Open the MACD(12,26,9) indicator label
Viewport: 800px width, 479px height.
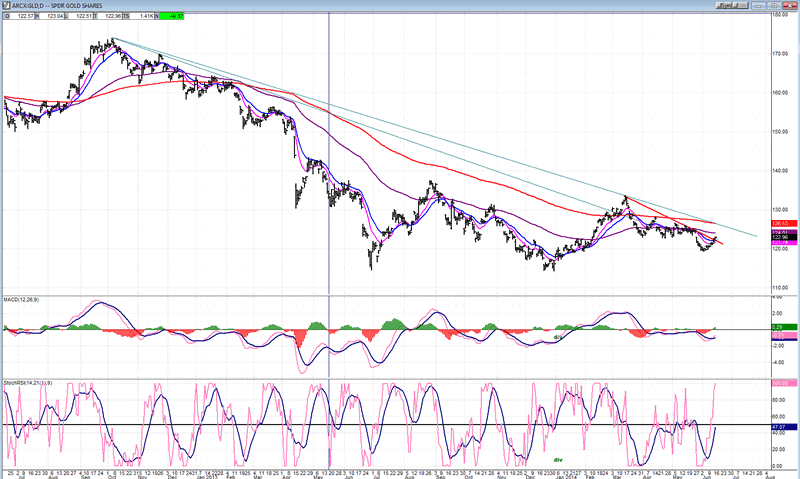point(22,298)
